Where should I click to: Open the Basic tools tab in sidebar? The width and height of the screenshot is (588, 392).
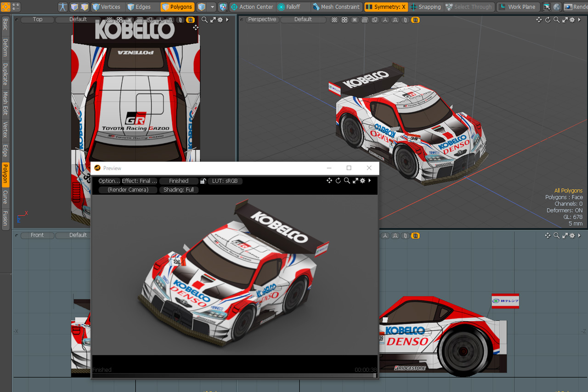(x=5, y=25)
